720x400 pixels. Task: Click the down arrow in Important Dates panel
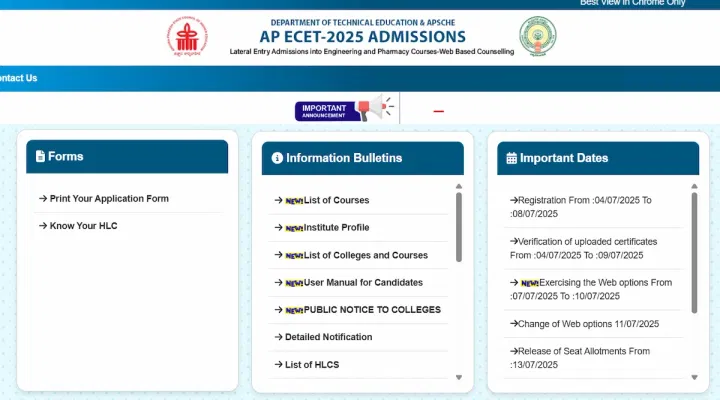(x=694, y=378)
